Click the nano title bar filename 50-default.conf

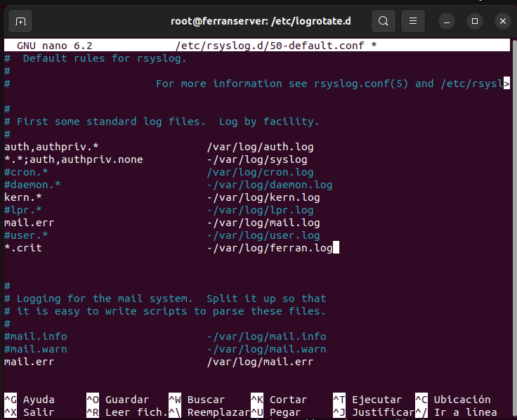coord(273,46)
